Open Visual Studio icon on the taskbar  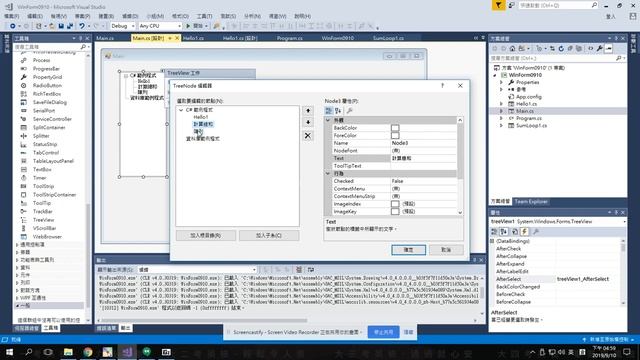pos(127,351)
